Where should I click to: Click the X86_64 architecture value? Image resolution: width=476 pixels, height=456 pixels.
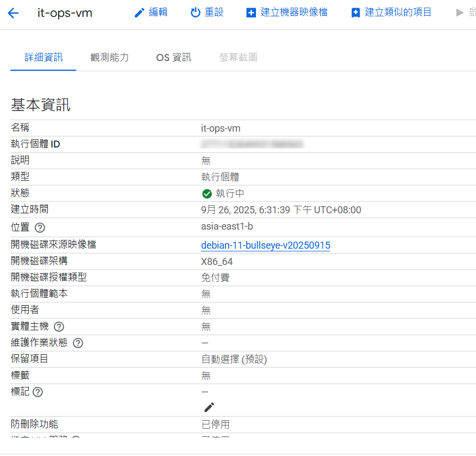217,262
